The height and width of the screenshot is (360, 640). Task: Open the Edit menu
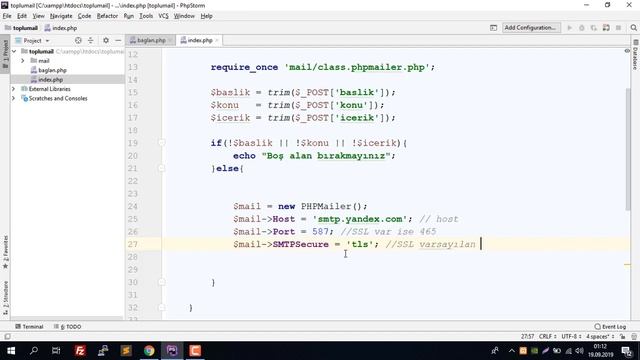point(22,16)
